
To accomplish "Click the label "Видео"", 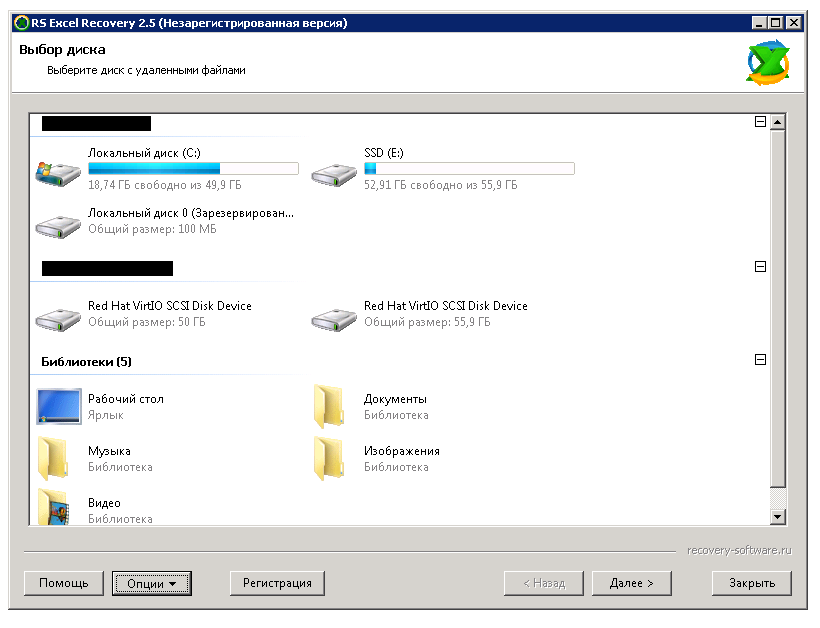I will [x=104, y=503].
